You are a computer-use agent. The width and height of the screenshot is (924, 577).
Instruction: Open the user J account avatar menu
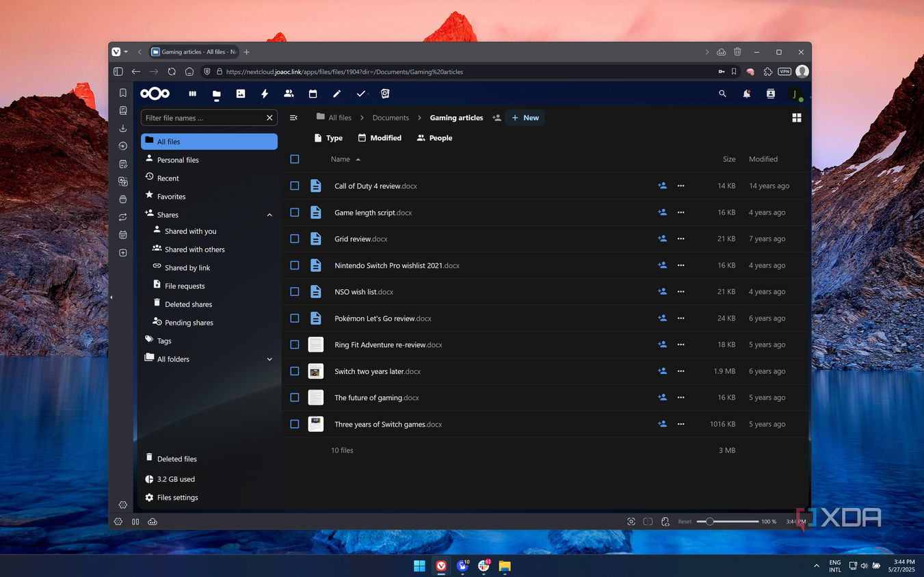tap(795, 94)
